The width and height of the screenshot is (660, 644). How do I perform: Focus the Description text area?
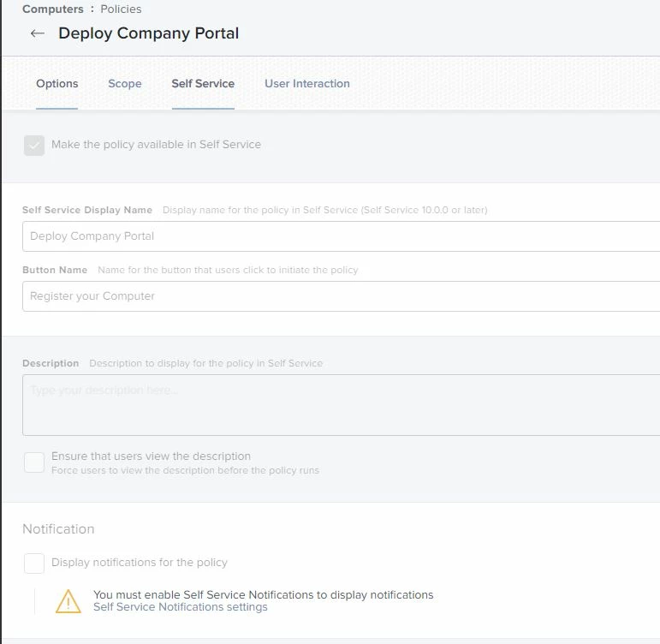341,405
